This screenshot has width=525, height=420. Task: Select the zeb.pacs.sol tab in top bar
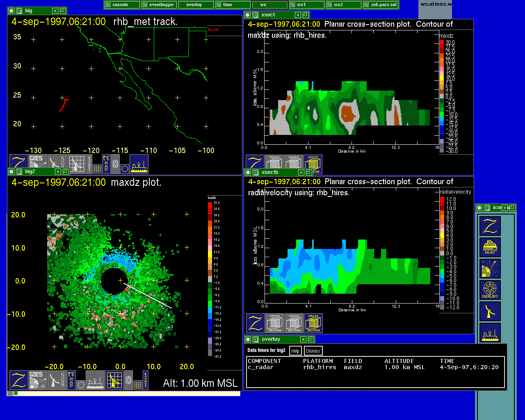tap(380, 5)
